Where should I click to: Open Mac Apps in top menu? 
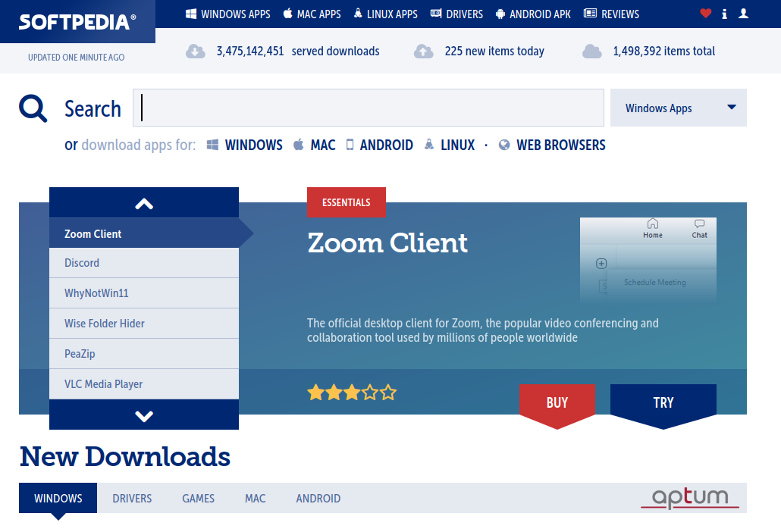(x=312, y=14)
